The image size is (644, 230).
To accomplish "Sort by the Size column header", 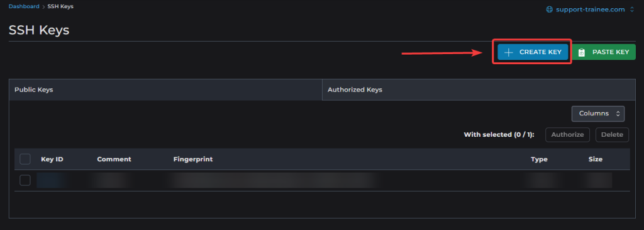I will 595,159.
